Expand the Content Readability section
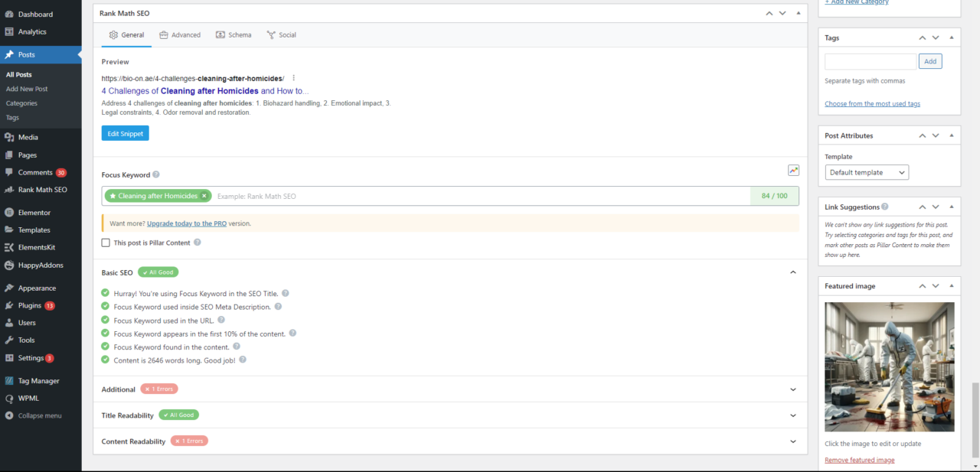This screenshot has height=472, width=980. 792,441
